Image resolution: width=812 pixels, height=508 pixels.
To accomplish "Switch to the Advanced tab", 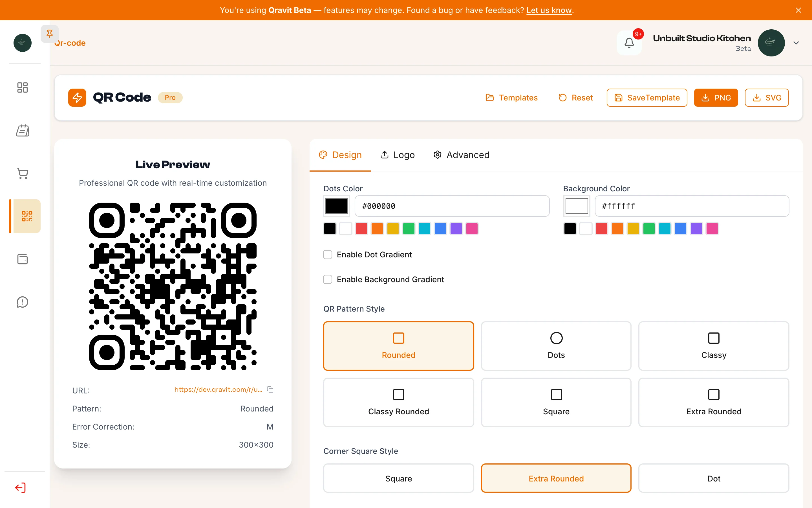I will [461, 155].
